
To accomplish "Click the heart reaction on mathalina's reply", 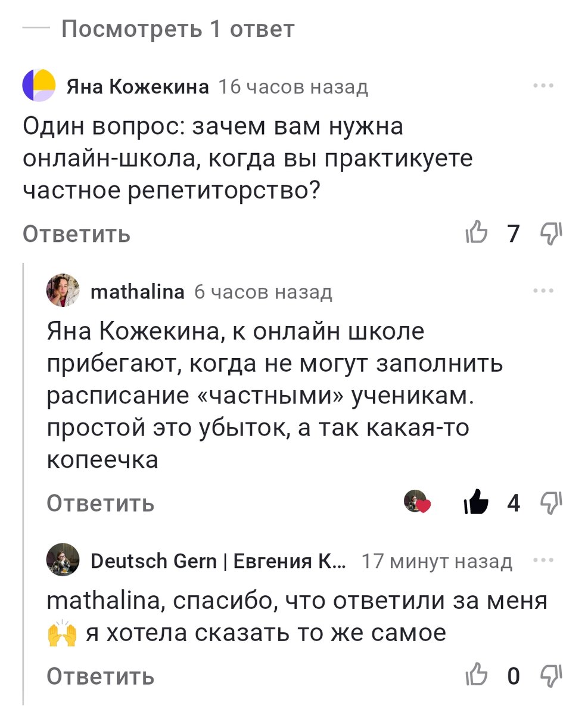I will (x=419, y=503).
